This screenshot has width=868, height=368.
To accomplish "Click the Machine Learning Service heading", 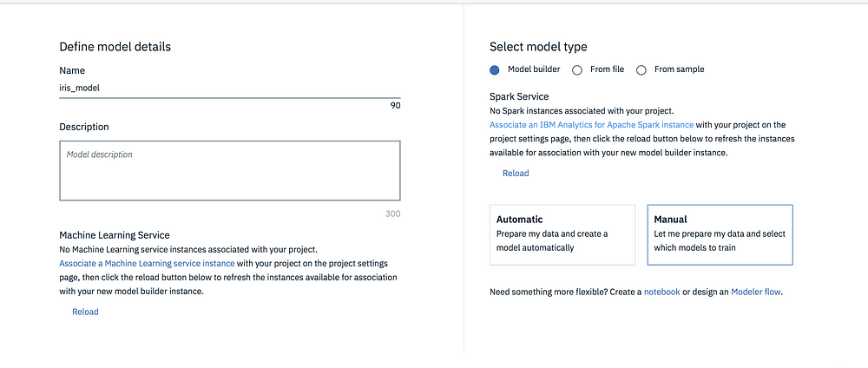I will click(115, 235).
